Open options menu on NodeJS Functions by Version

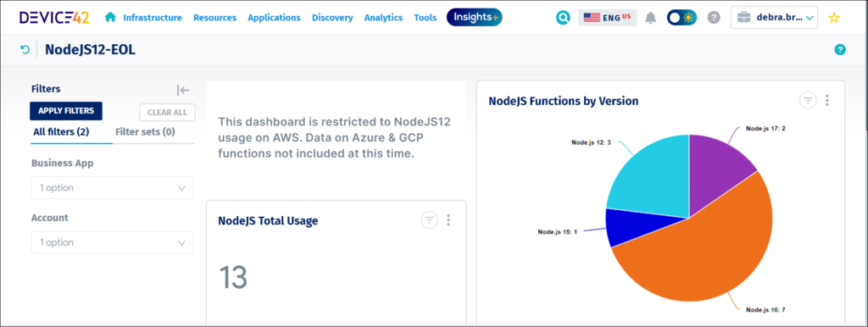point(827,100)
